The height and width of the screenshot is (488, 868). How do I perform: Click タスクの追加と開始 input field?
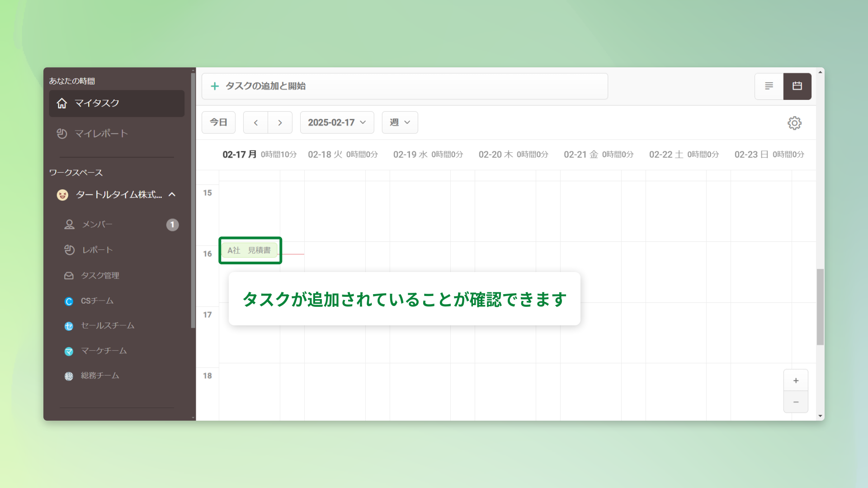pyautogui.click(x=404, y=86)
